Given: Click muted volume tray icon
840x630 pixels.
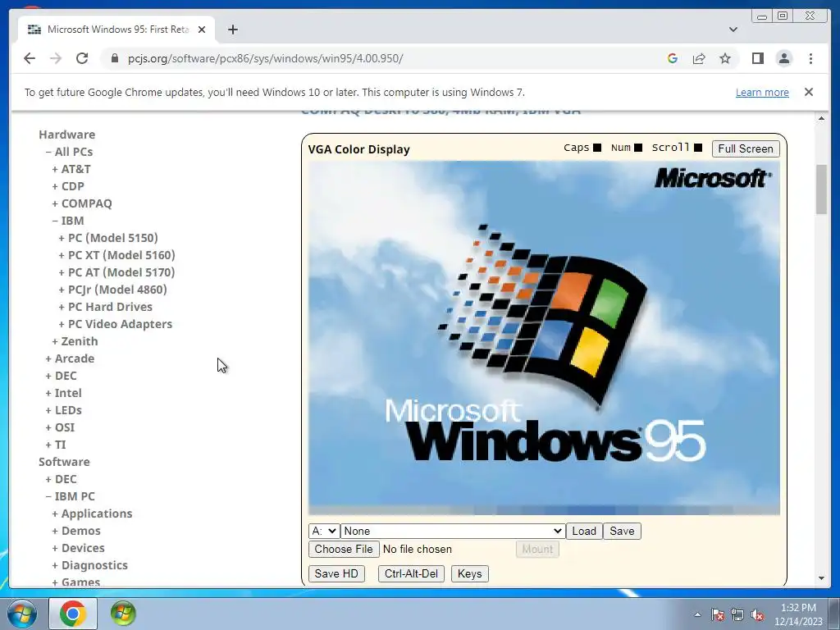Looking at the screenshot, I should pos(757,615).
